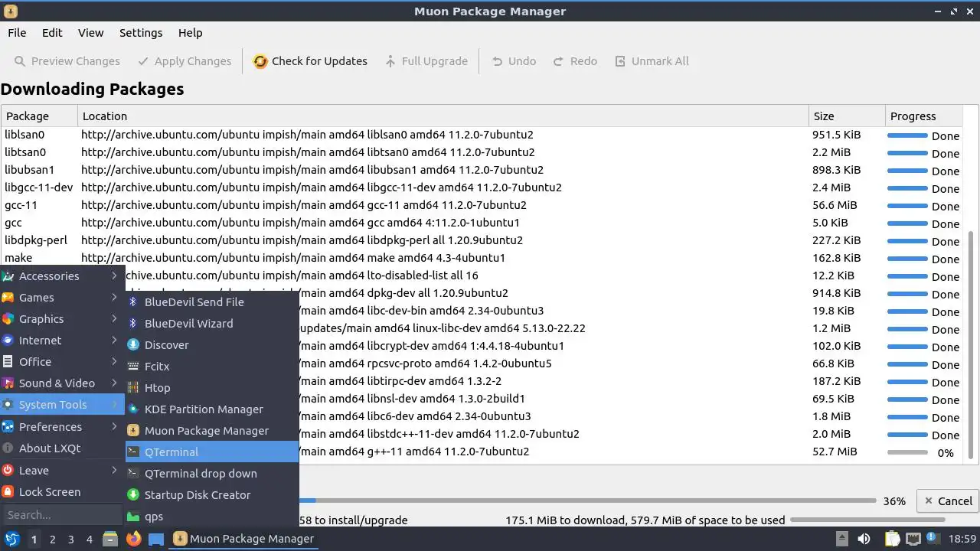Open Startup Disk Creator
Image resolution: width=980 pixels, height=551 pixels.
coord(212,494)
